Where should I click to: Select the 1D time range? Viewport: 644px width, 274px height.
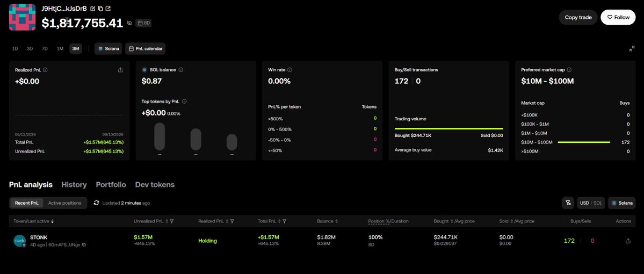[x=15, y=48]
